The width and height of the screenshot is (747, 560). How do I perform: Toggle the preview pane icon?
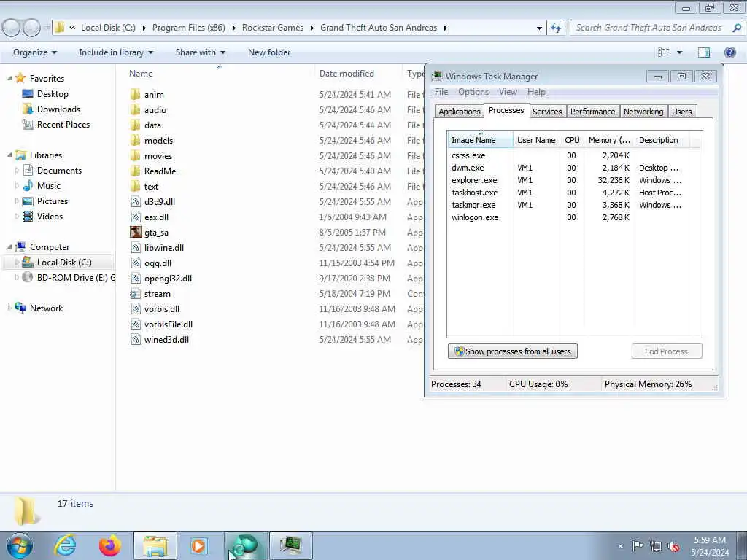704,52
